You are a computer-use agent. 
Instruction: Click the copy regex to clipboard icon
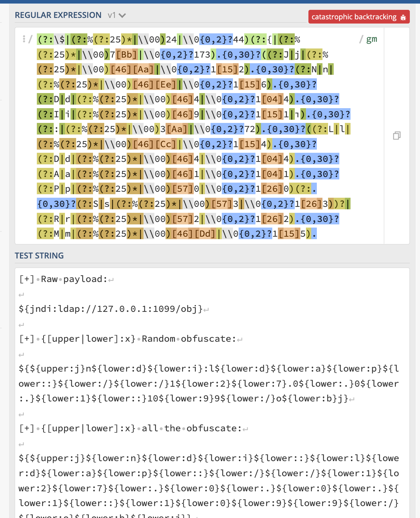396,136
